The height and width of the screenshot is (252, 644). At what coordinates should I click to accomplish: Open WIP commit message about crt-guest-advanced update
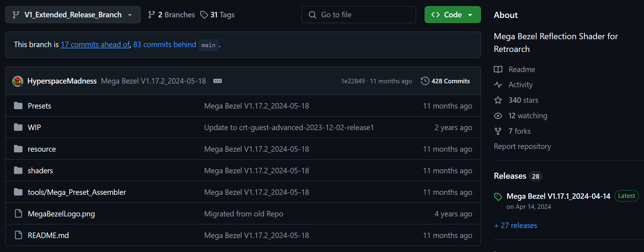point(289,127)
